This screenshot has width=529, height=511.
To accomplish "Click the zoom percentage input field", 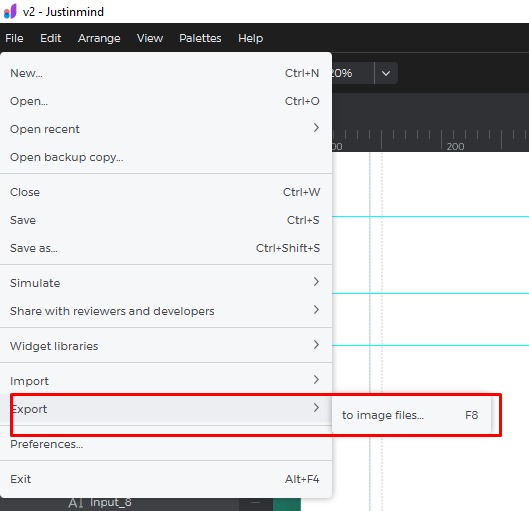I will click(353, 73).
